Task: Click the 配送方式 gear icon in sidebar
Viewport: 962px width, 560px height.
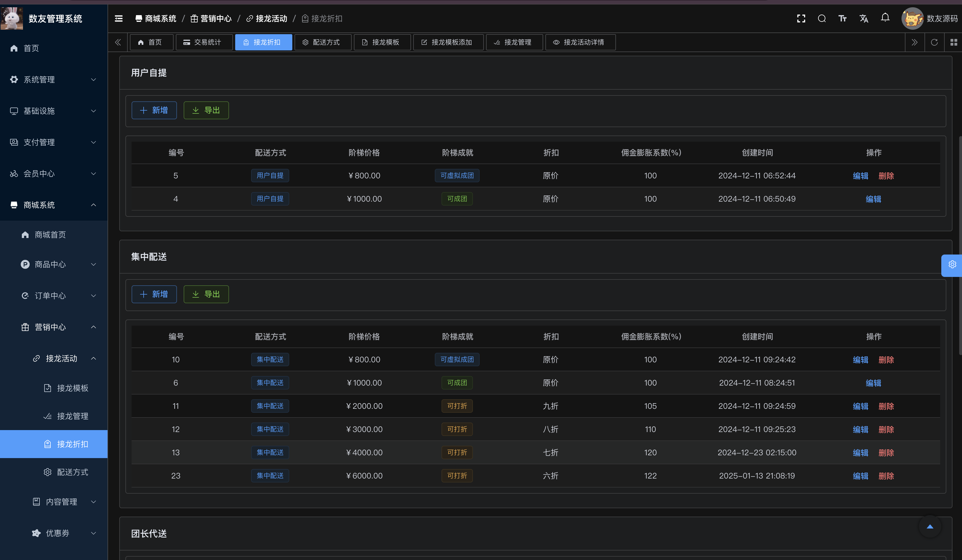Action: (47, 472)
